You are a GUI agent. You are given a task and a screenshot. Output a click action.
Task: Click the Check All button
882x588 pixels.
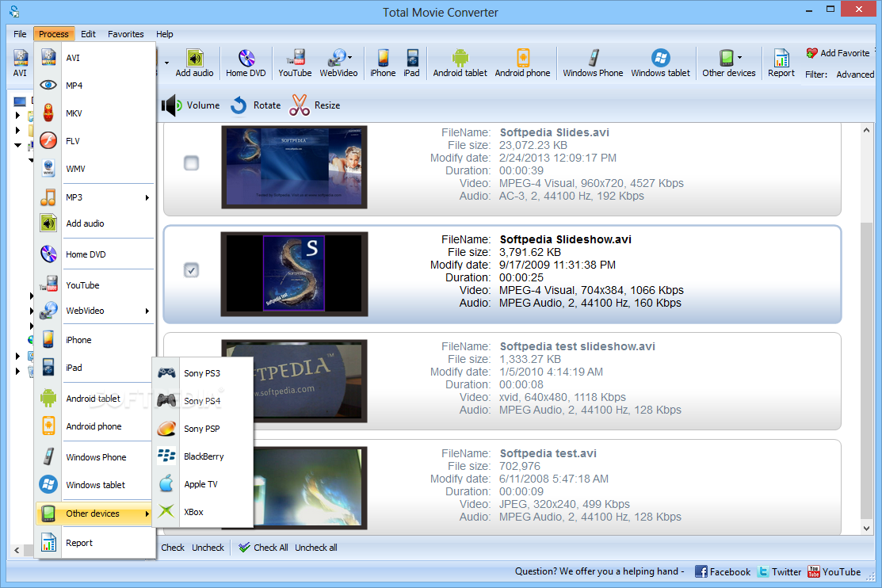[x=263, y=548]
